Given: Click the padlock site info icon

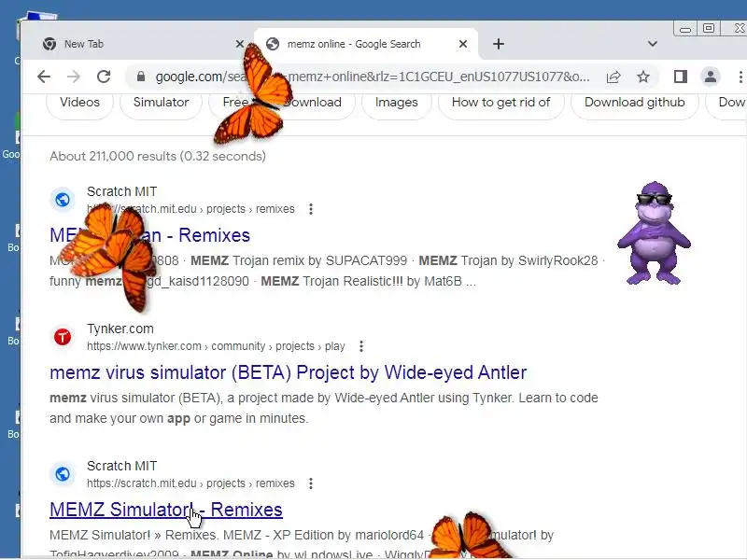Looking at the screenshot, I should (x=141, y=77).
